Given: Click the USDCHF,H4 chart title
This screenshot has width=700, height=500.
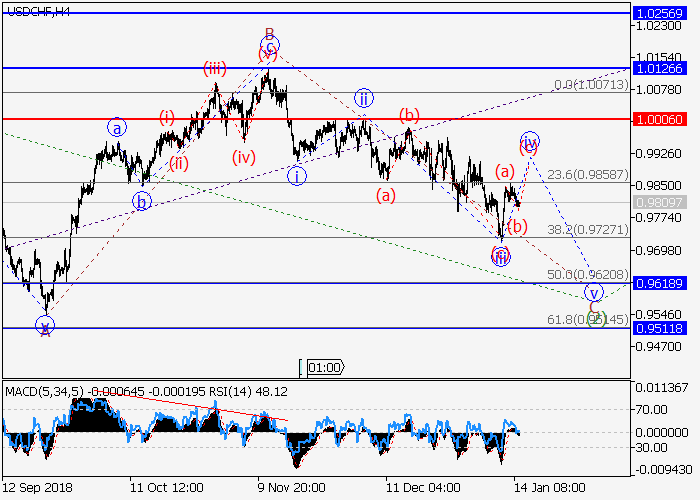Looking at the screenshot, I should pos(36,9).
